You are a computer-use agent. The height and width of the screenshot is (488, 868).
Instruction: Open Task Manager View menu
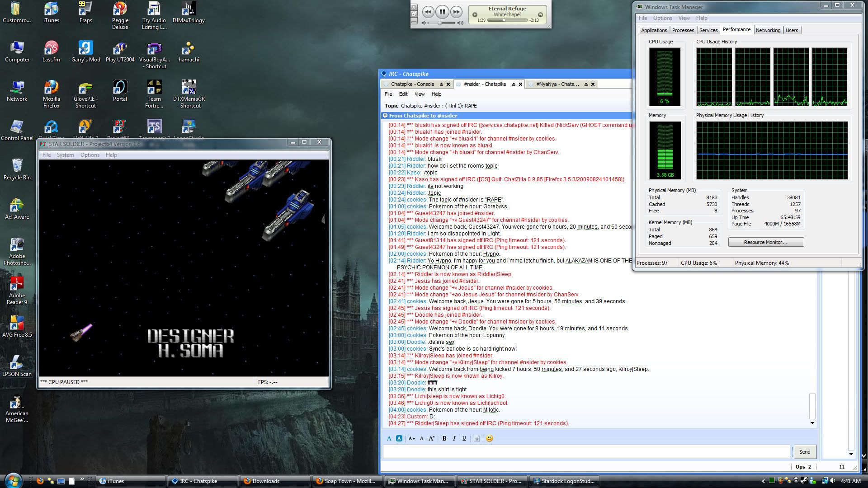[x=684, y=18]
